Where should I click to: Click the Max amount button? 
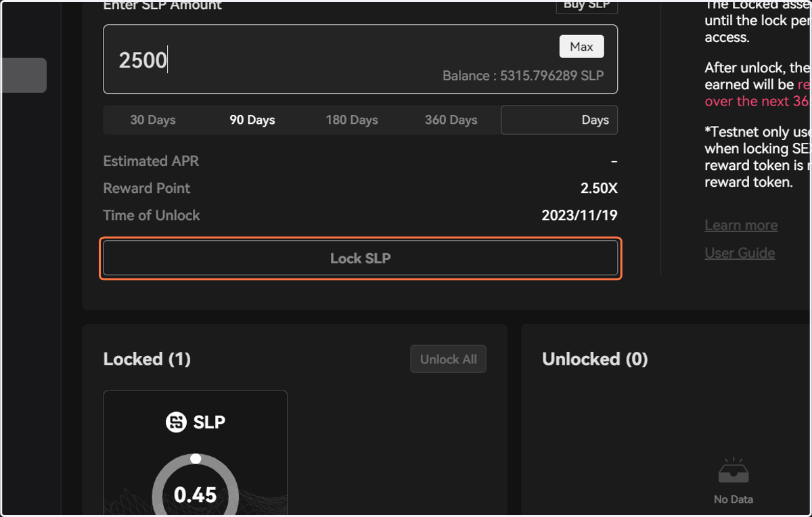coord(581,47)
